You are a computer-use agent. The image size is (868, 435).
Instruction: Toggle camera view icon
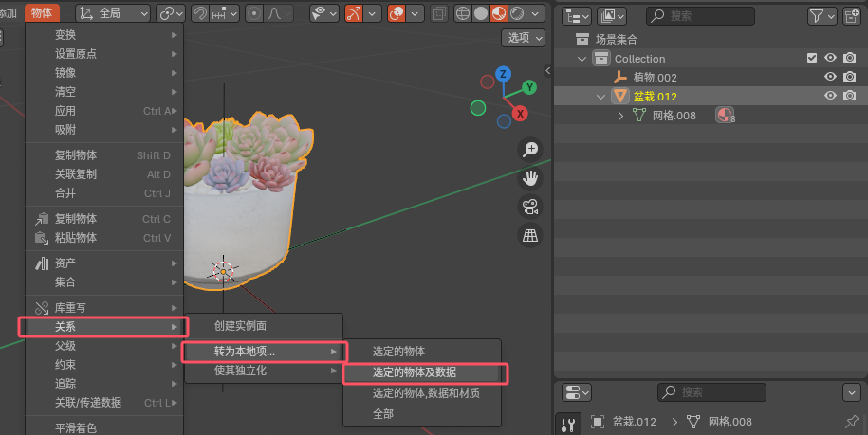coord(531,207)
